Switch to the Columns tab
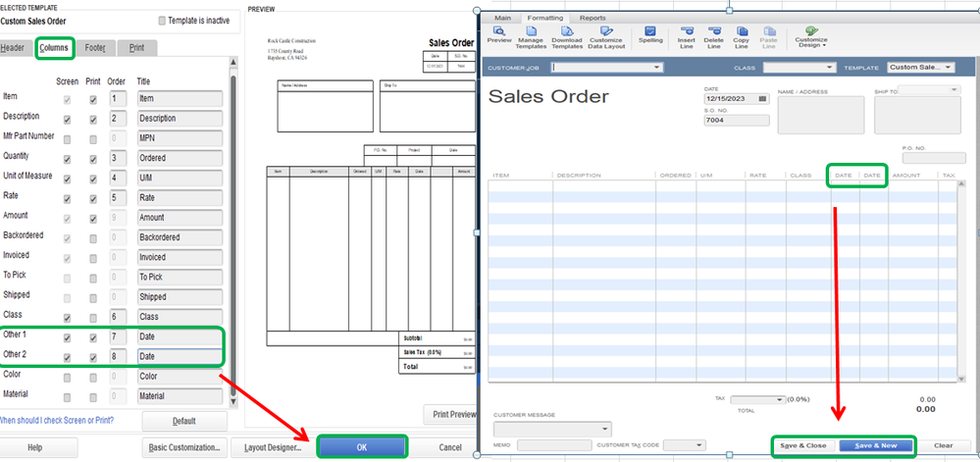980x462 pixels. [55, 48]
